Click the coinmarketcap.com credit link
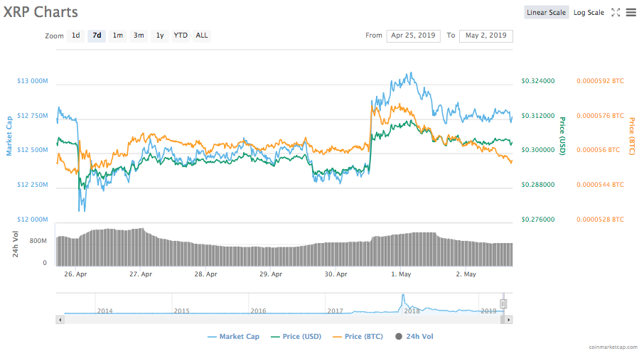644x351 pixels. 613,347
